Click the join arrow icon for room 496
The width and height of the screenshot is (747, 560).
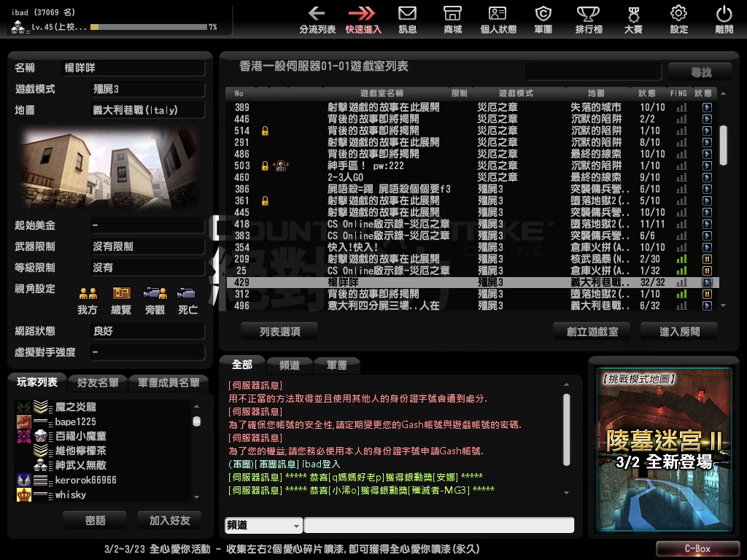[707, 306]
